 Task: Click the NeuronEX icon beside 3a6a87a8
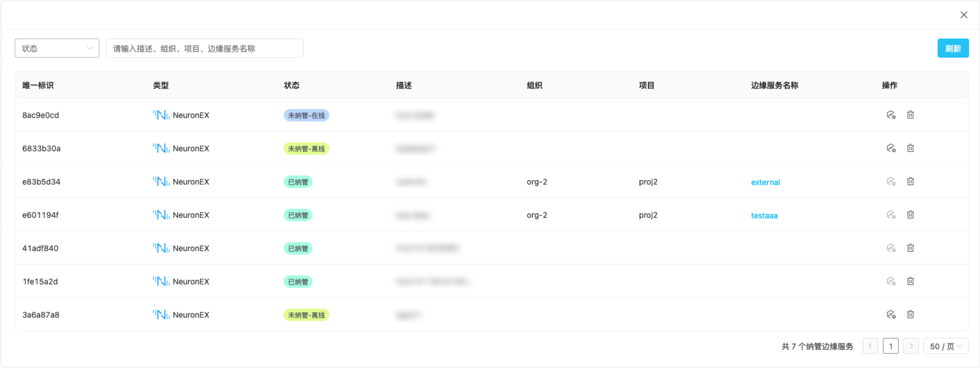coord(162,314)
